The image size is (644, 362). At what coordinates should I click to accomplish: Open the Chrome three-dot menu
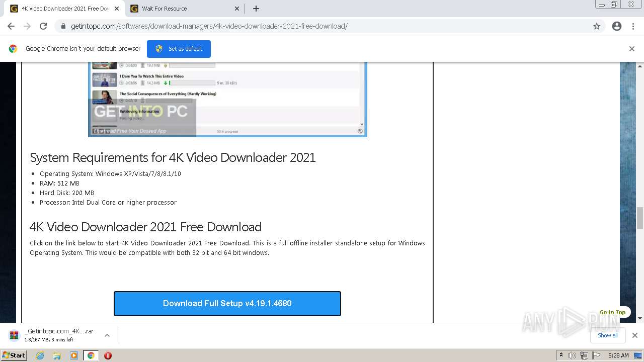(x=633, y=26)
